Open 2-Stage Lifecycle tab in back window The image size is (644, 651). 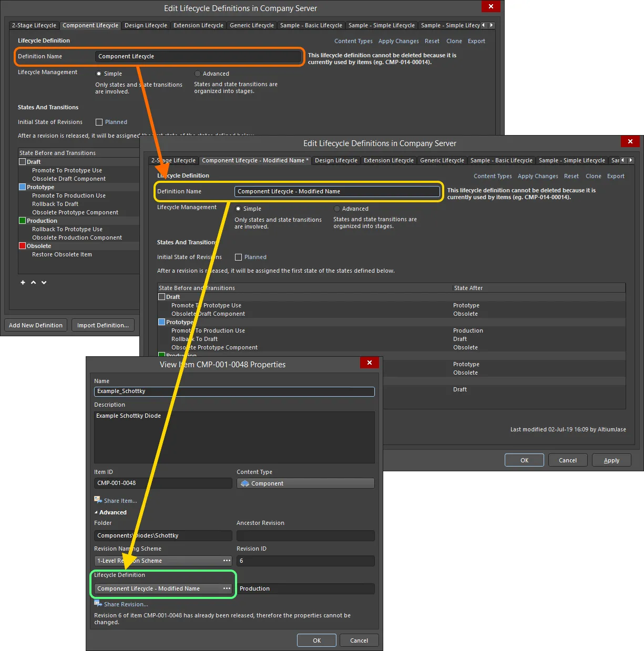[34, 25]
